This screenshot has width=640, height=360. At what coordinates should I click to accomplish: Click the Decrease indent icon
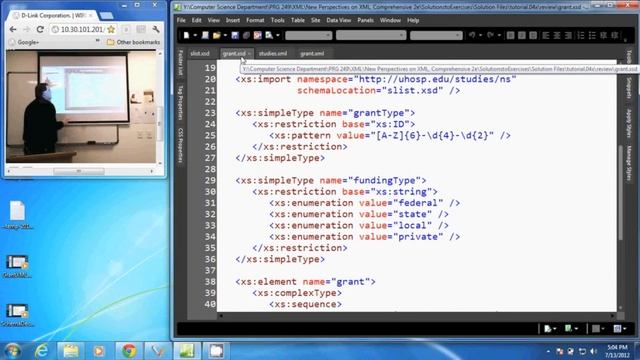604,36
